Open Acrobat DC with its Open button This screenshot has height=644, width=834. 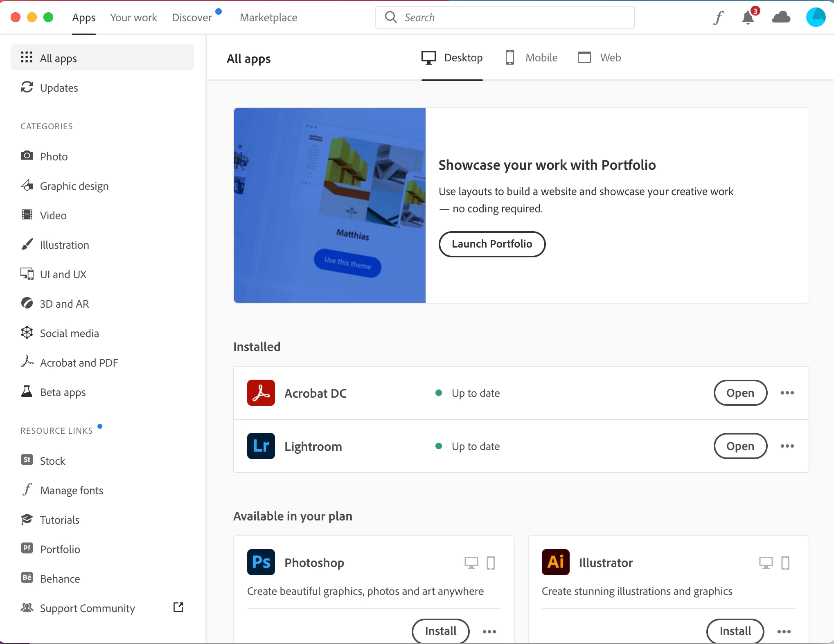(740, 393)
